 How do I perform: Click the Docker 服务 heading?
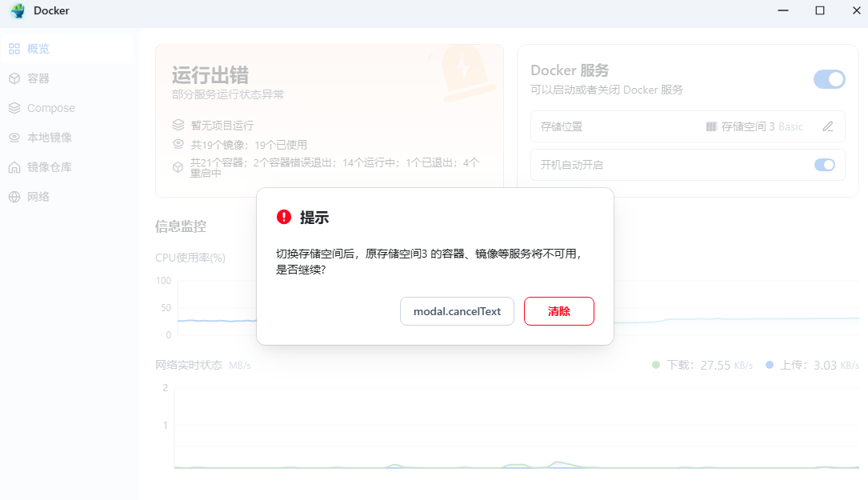pos(570,70)
